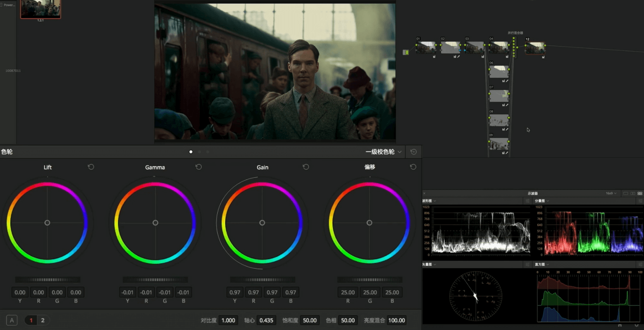644x330 pixels.
Task: Edit the 轴心 pivot value 0.435
Action: pos(266,320)
